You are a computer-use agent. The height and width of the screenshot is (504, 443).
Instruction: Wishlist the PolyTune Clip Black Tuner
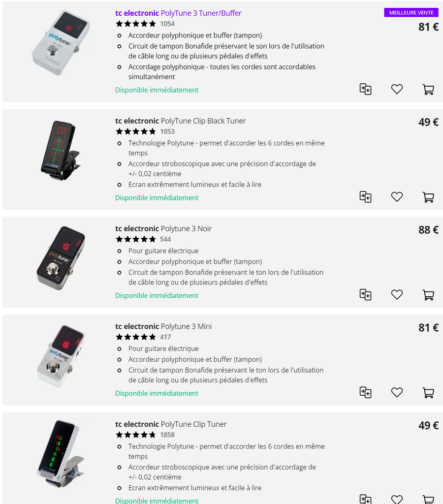[397, 197]
